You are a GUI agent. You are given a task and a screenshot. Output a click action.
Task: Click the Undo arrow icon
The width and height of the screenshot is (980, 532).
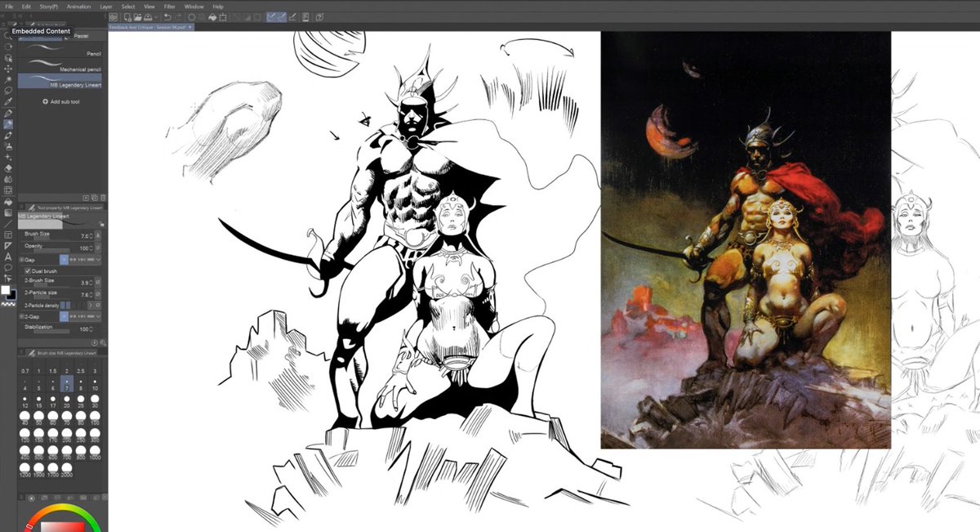point(167,17)
